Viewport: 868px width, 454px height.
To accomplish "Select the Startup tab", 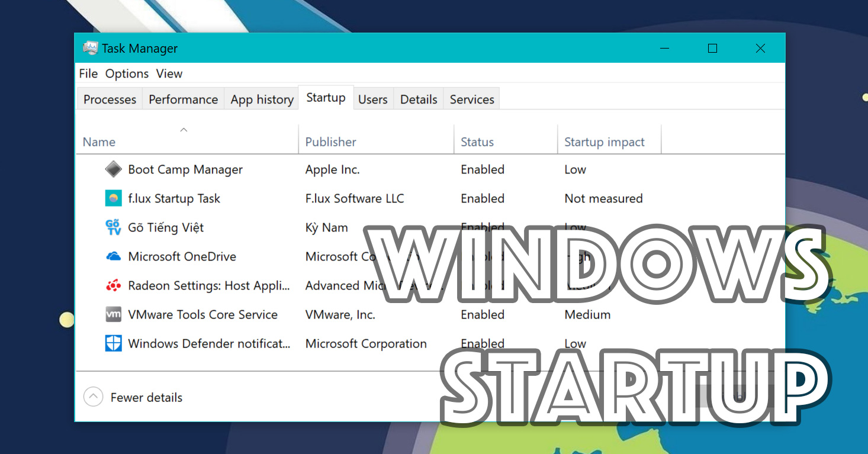I will [x=326, y=98].
